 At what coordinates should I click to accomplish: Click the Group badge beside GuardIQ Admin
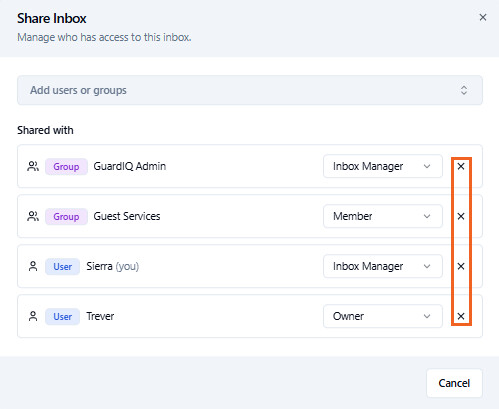[66, 166]
